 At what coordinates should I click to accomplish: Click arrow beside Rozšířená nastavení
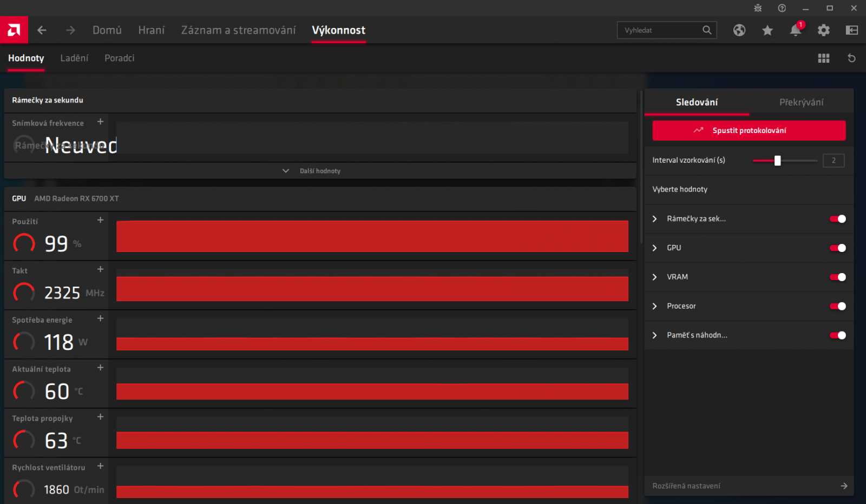point(844,486)
